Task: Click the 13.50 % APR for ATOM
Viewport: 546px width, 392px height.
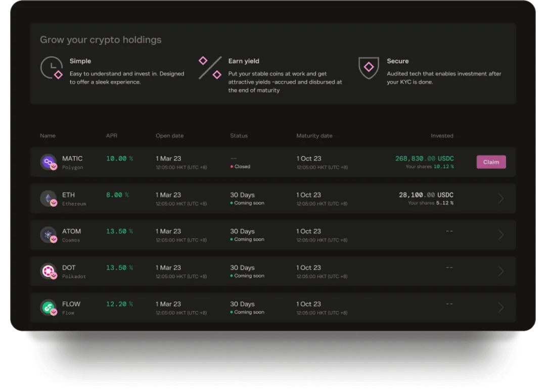Action: pyautogui.click(x=119, y=231)
